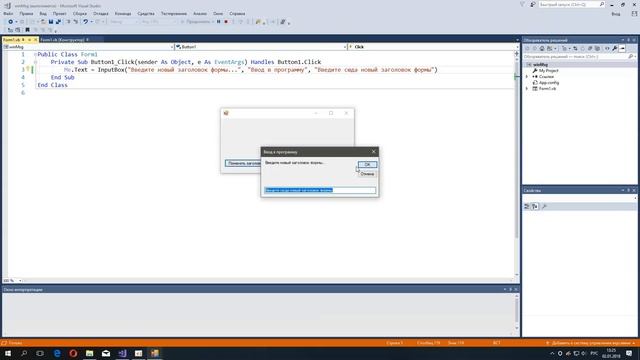Open Mail app from taskbar

coord(106,353)
